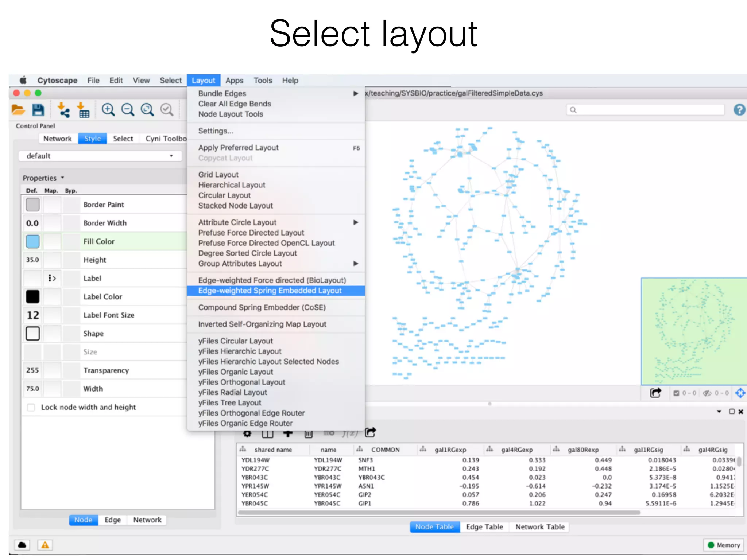
Task: Select Compound Spring Embedder (CoSE)
Action: click(x=276, y=307)
